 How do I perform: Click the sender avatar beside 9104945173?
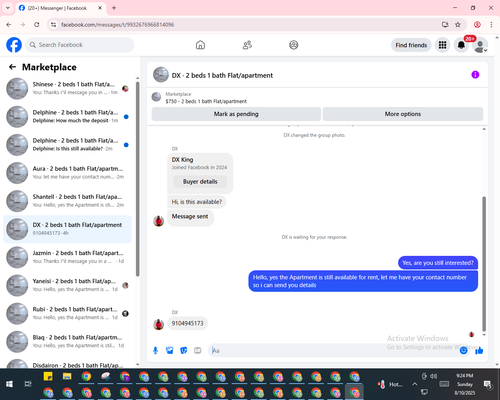(159, 324)
